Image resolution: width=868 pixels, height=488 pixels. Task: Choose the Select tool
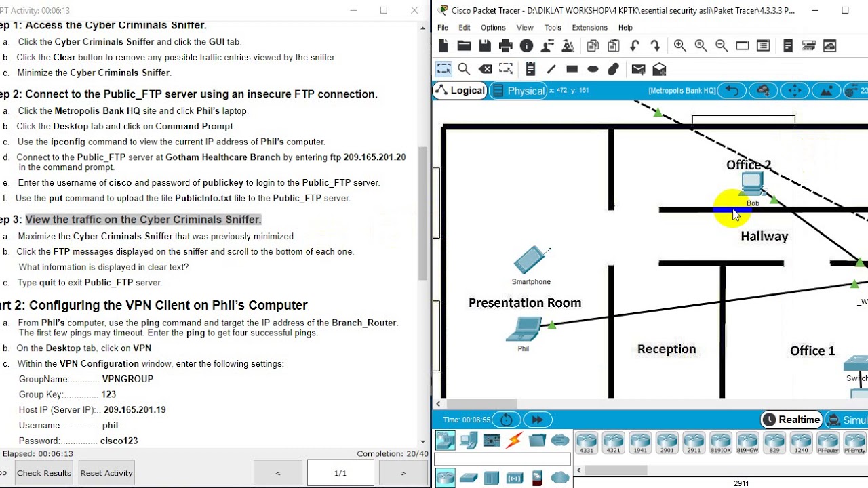coord(443,69)
